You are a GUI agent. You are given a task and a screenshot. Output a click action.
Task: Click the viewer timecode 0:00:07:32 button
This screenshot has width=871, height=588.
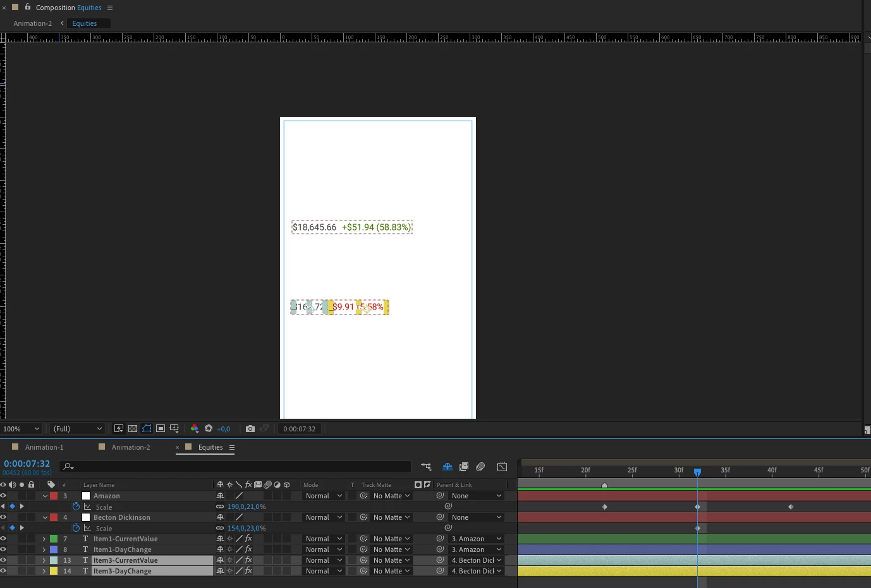point(300,428)
